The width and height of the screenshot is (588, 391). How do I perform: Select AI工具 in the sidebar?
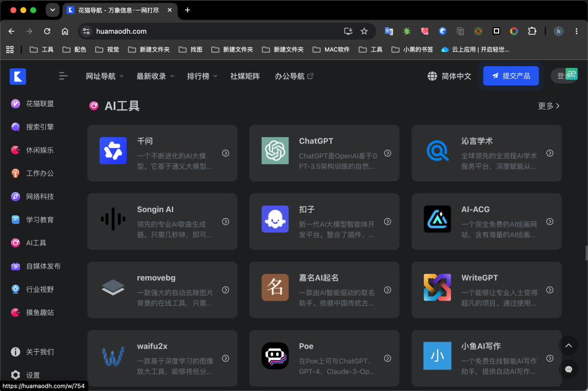tap(29, 243)
